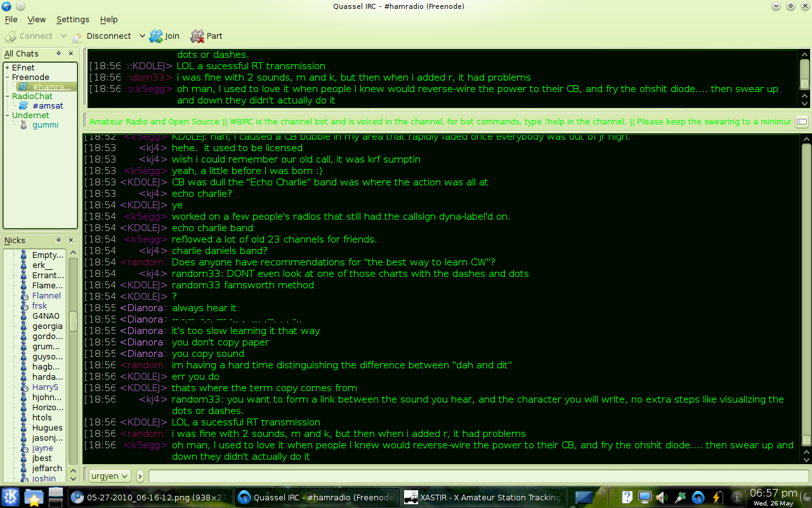Viewport: 812px width, 508px height.
Task: Open the View menu
Action: click(37, 20)
